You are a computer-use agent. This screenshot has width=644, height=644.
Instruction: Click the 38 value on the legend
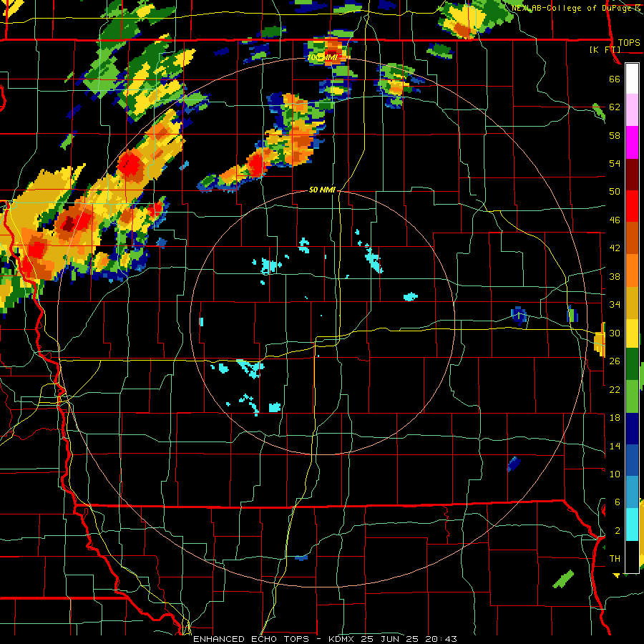pyautogui.click(x=615, y=276)
